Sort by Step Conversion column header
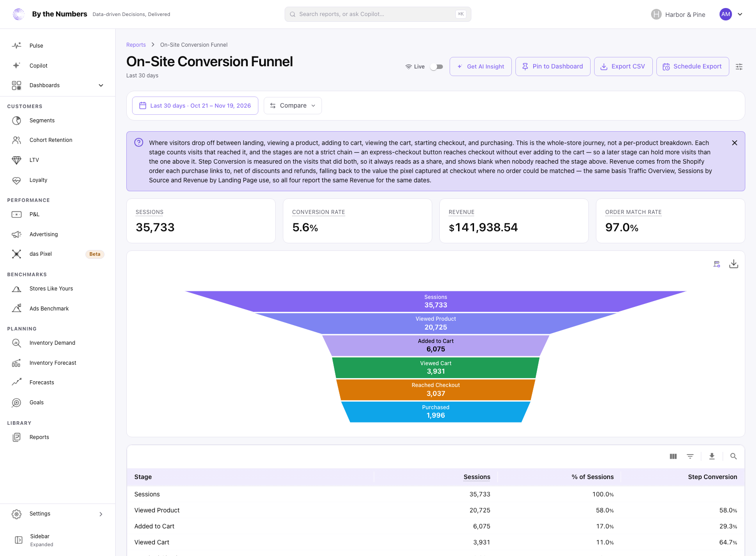Viewport: 756px width, 556px height. 712,477
